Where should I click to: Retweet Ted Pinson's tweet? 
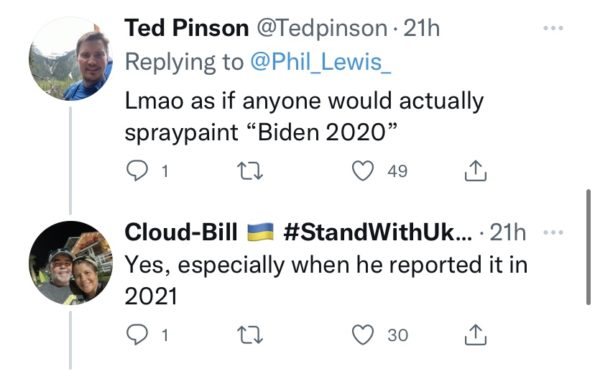[250, 171]
